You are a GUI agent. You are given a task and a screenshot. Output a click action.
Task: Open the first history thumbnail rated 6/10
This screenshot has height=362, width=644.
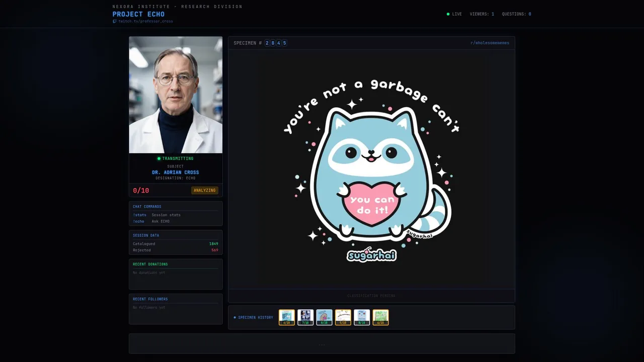coord(287,317)
